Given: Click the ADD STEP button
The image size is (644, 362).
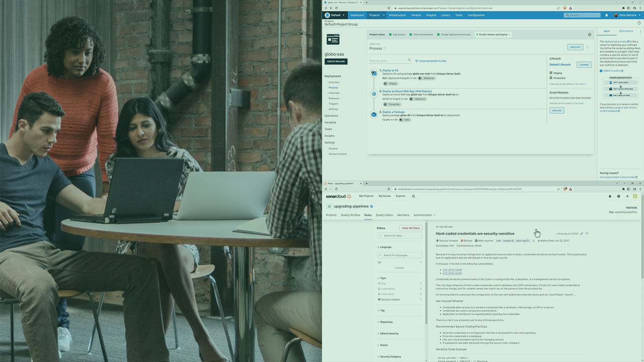Looking at the screenshot, I should [x=575, y=47].
